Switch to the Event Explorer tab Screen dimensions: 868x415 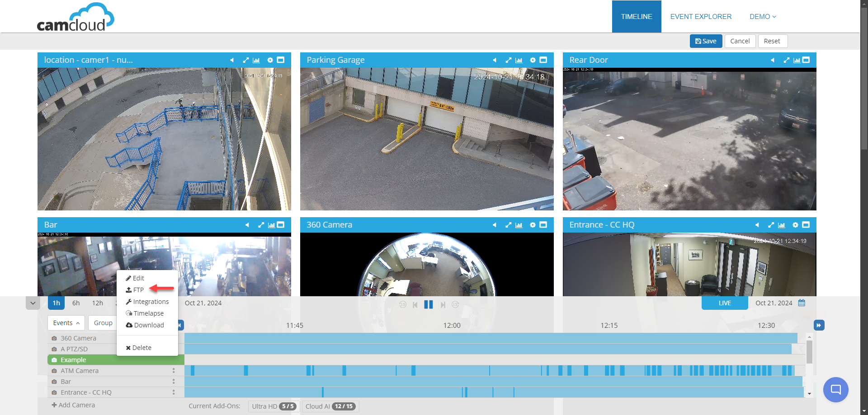(700, 17)
